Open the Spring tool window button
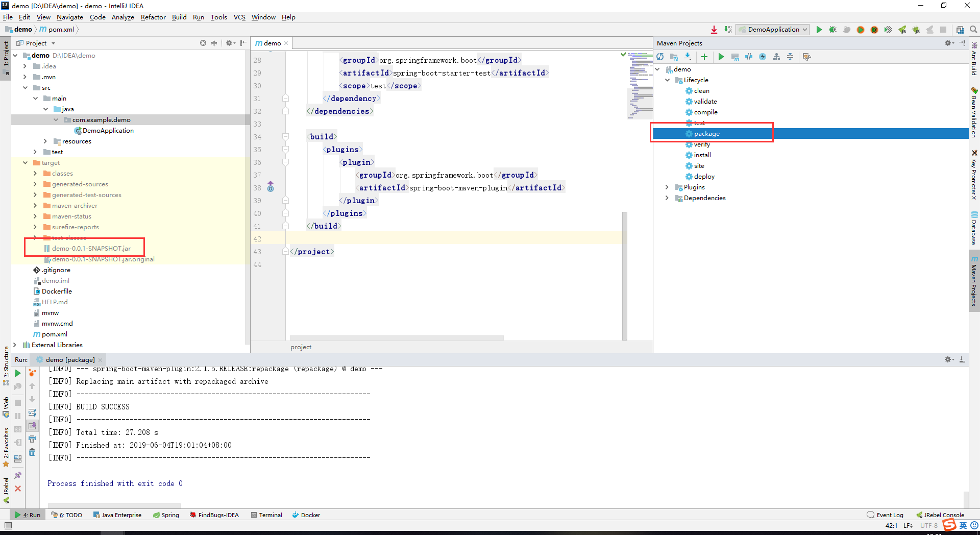Screen dimensions: 980x535 166,515
